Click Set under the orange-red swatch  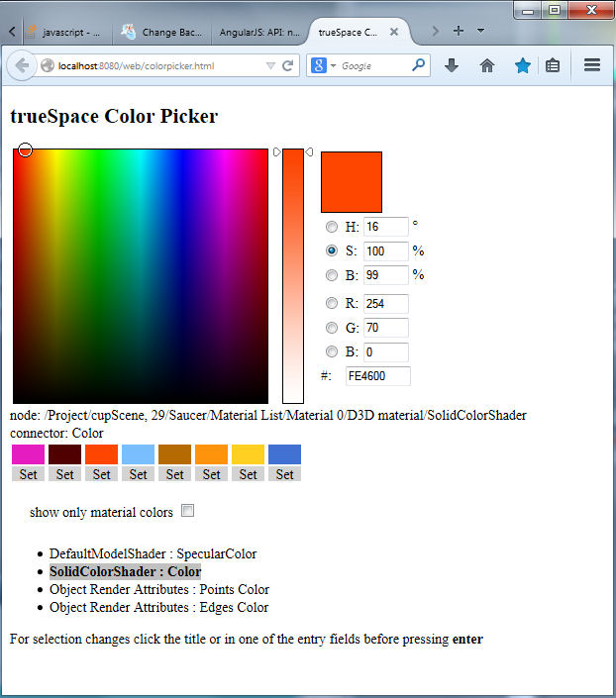tap(102, 474)
